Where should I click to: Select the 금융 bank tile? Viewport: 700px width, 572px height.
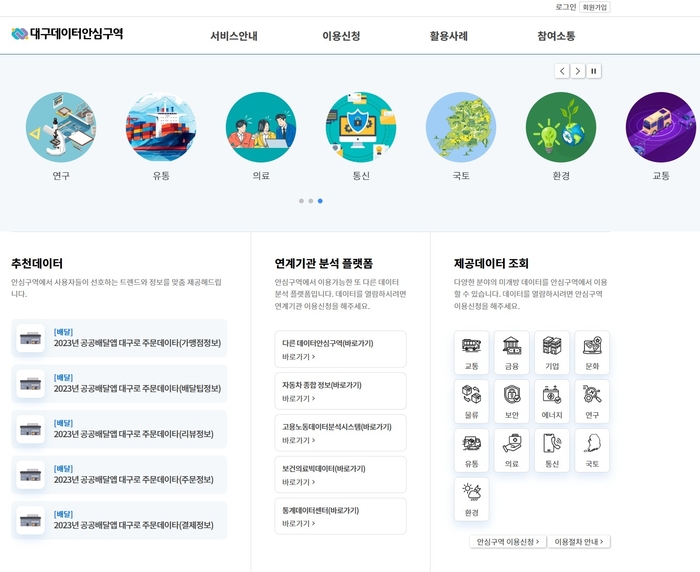[x=512, y=353]
